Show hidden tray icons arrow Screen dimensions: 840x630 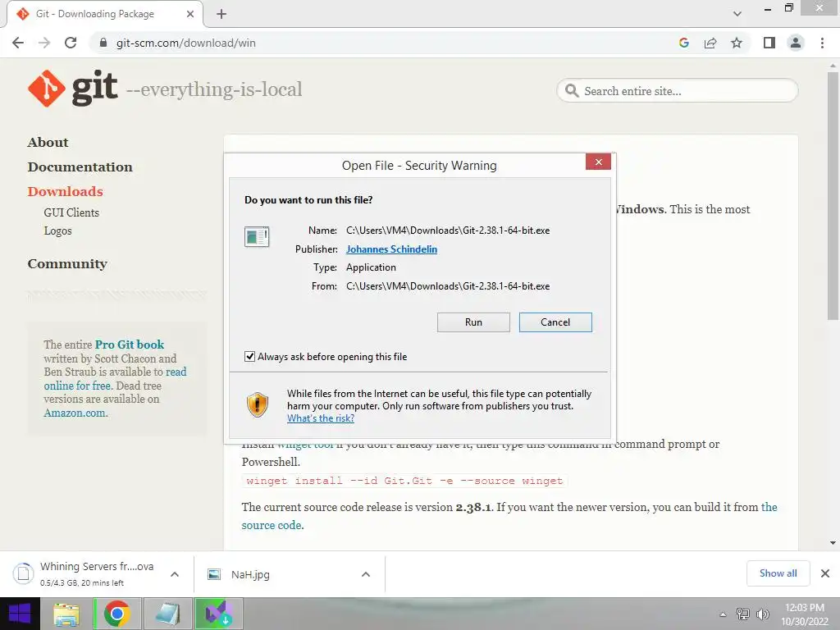(723, 614)
